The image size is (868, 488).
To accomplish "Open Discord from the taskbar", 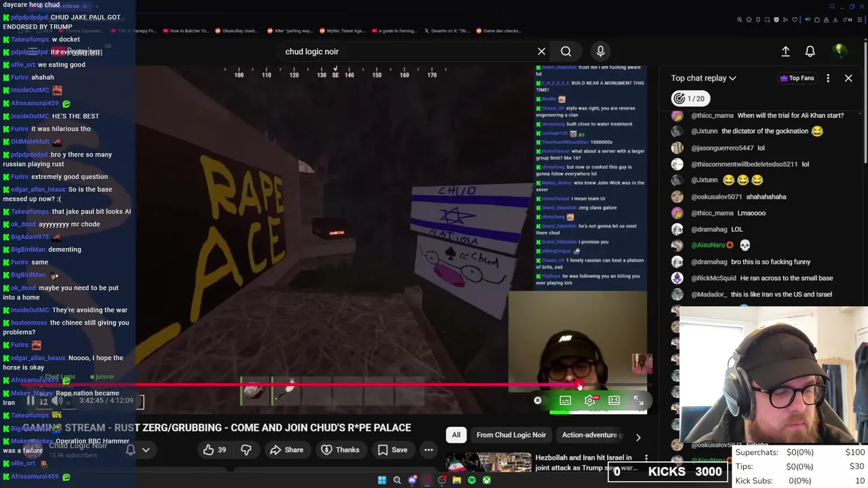I will pos(412,480).
